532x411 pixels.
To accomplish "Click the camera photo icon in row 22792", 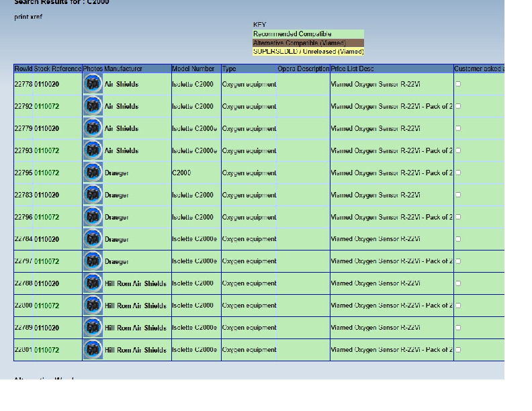I will (x=93, y=106).
